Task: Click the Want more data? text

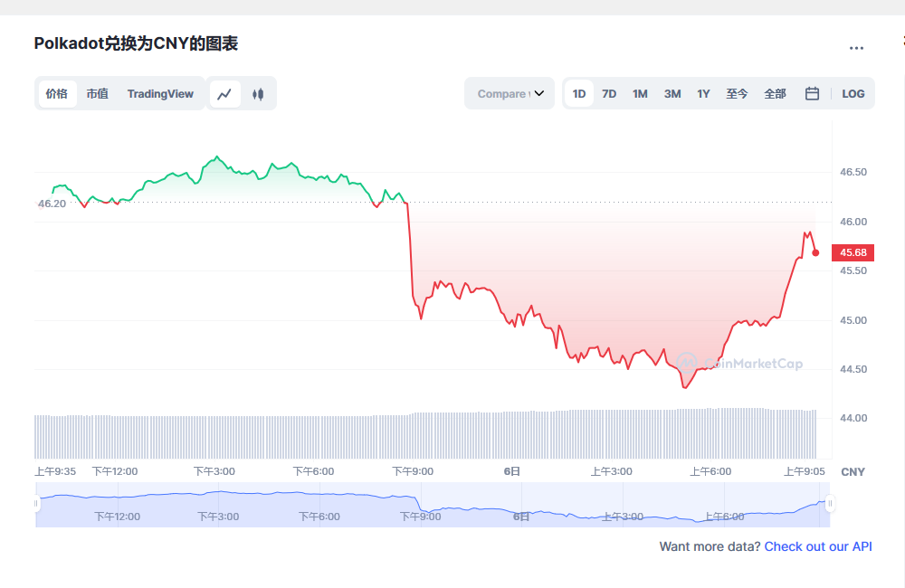Action: click(x=710, y=546)
